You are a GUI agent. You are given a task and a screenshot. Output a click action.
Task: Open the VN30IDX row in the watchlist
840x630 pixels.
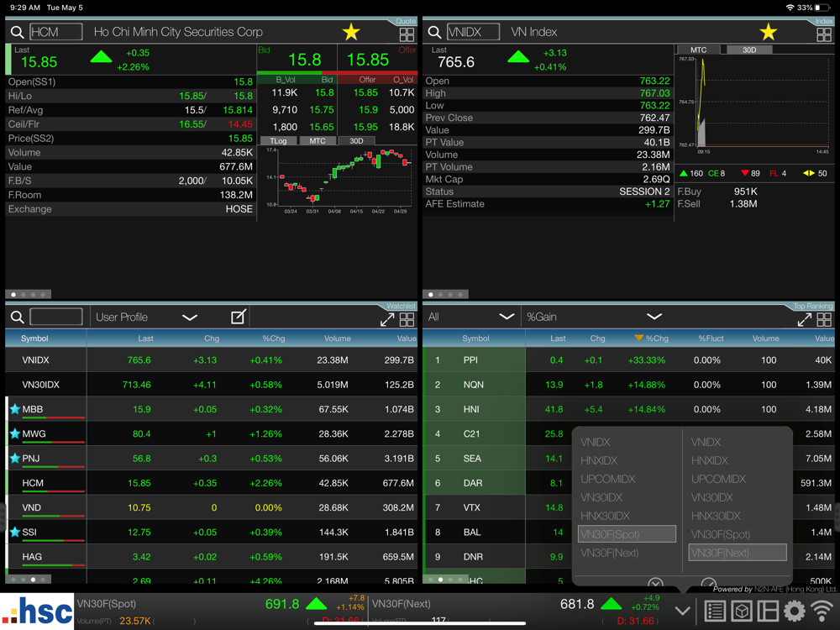click(211, 385)
